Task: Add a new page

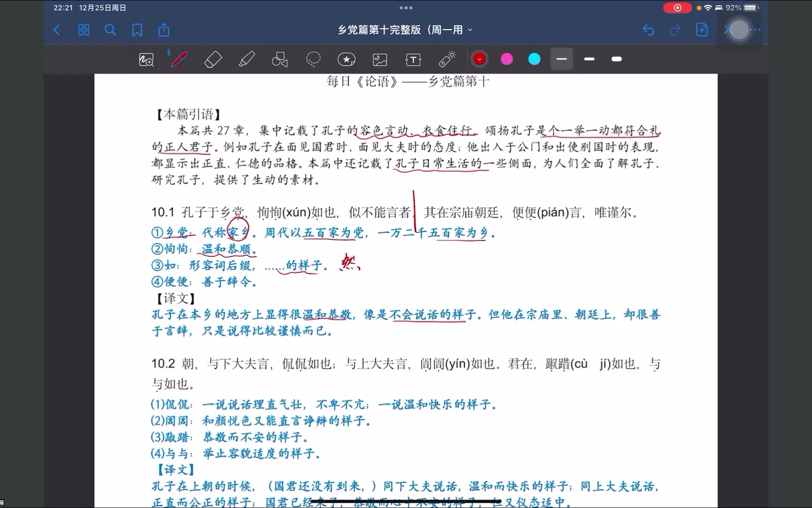Action: (702, 30)
